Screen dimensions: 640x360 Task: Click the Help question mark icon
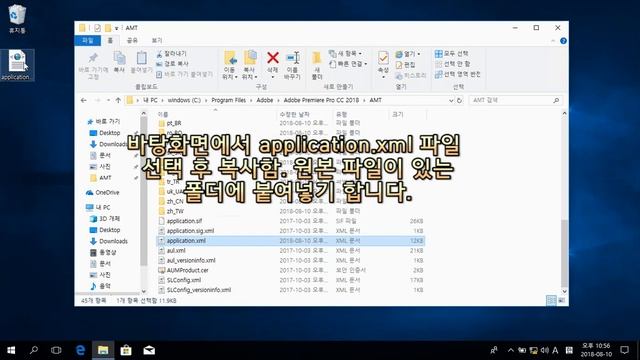coord(563,41)
